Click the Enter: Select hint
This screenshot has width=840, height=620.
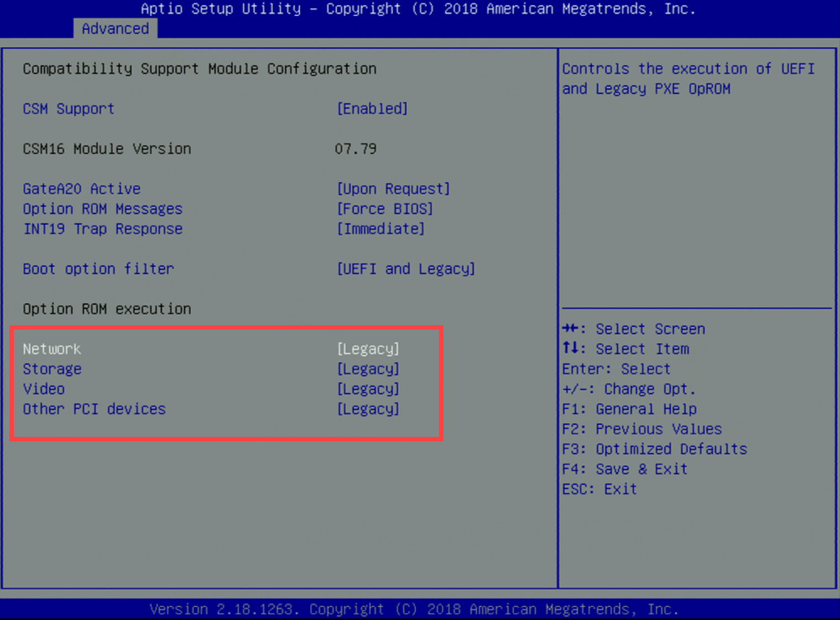(616, 369)
